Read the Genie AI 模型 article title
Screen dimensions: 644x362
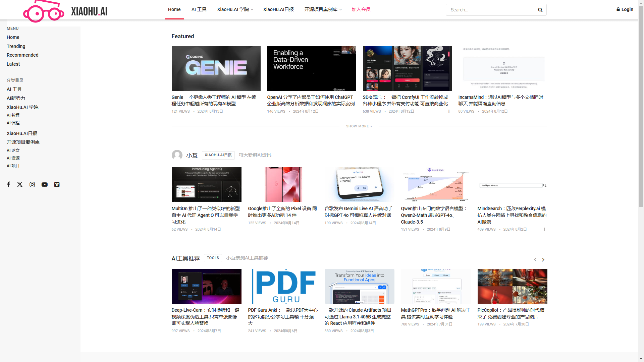pyautogui.click(x=214, y=101)
